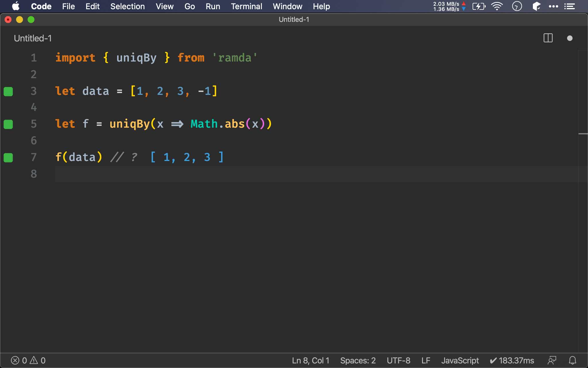Place cursor on empty line 8
This screenshot has width=588, height=368.
pyautogui.click(x=316, y=174)
